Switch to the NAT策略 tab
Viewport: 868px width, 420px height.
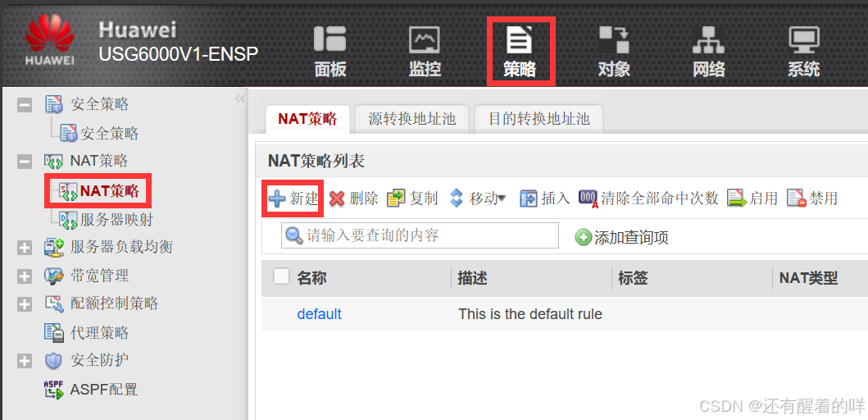tap(308, 119)
